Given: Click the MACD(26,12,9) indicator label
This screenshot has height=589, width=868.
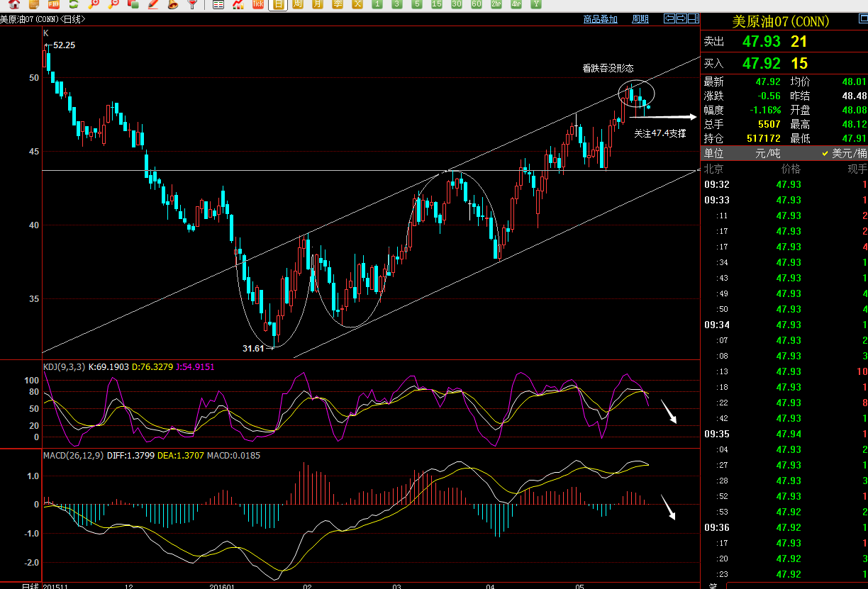Looking at the screenshot, I should click(x=74, y=455).
